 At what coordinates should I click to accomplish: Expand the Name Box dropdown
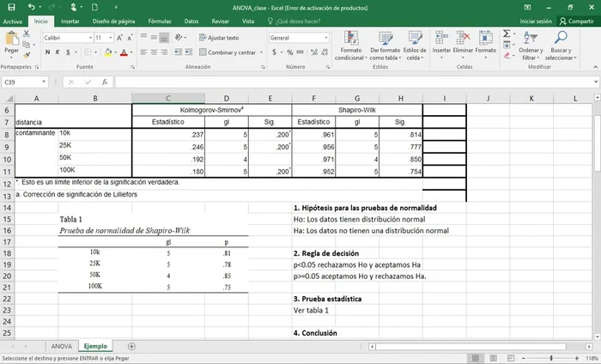pos(44,82)
